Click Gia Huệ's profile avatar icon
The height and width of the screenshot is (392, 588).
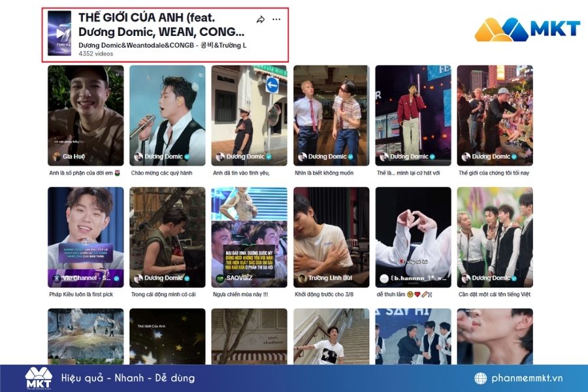pos(56,157)
